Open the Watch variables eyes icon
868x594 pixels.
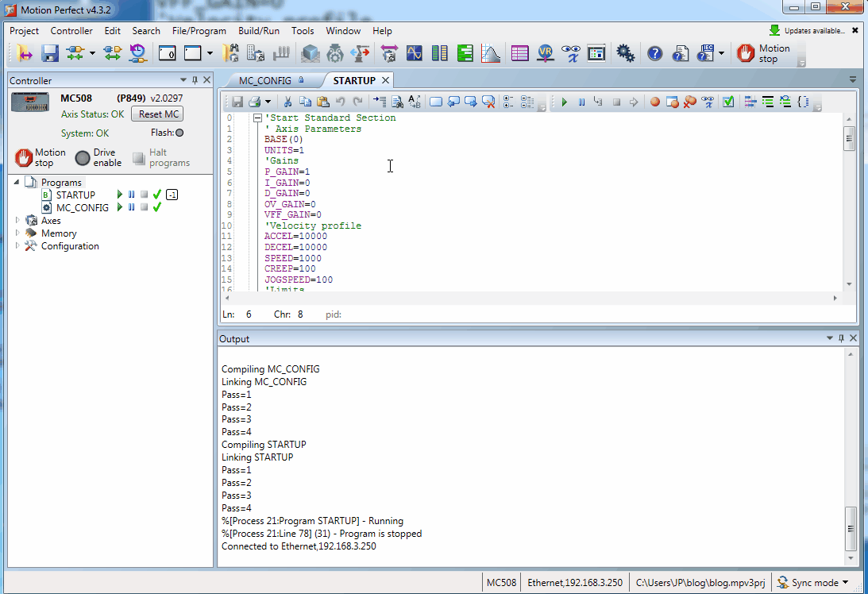pyautogui.click(x=571, y=53)
